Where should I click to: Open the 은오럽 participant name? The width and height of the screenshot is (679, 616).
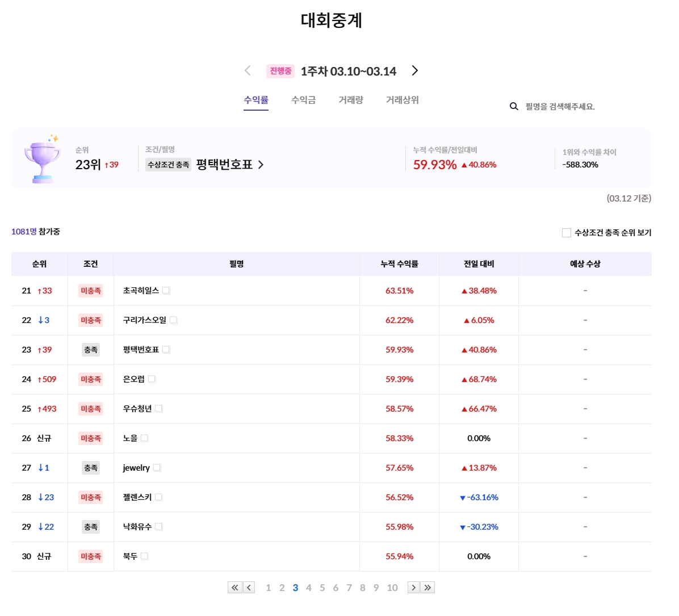134,379
